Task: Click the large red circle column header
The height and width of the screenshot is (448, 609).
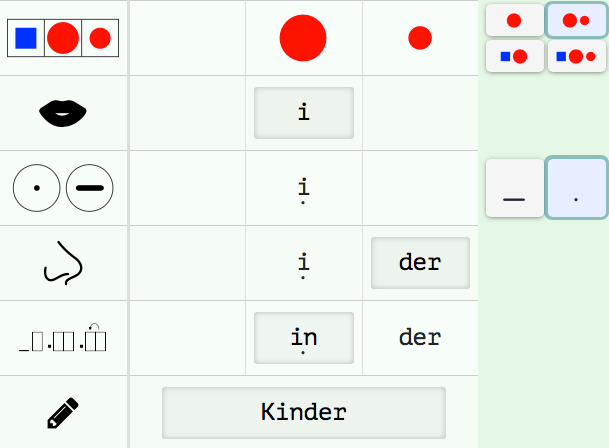Action: click(303, 38)
